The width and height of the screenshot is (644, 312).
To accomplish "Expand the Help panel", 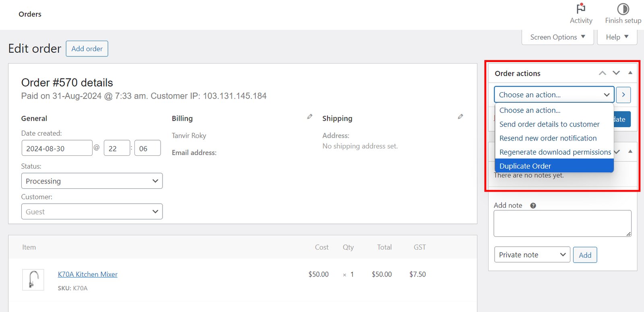I will (x=617, y=37).
